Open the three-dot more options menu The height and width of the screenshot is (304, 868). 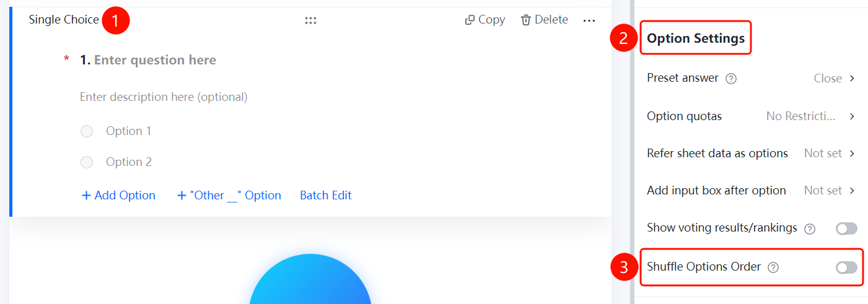(589, 20)
